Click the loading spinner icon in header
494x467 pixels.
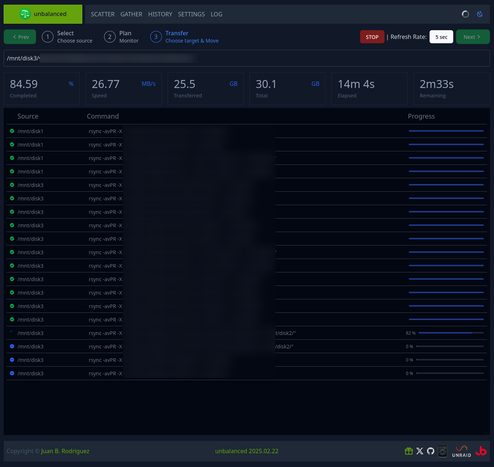[x=465, y=14]
